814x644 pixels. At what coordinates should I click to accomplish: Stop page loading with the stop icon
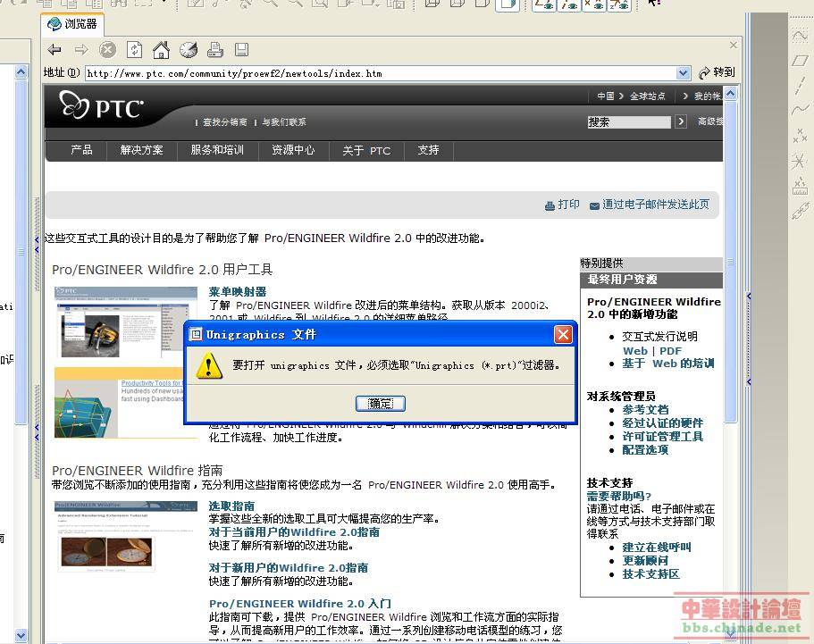(x=107, y=50)
